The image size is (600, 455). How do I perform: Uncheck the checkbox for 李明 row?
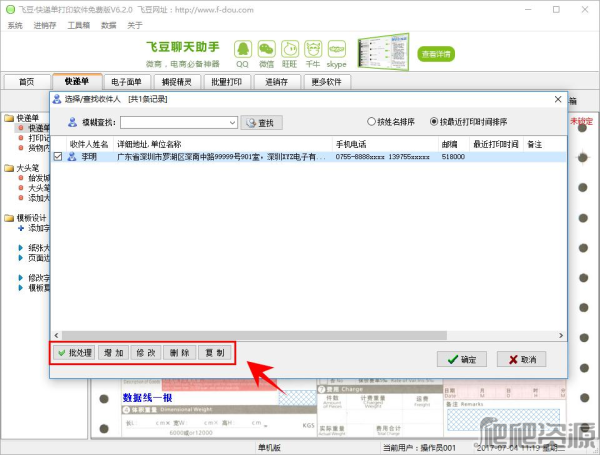[x=58, y=157]
